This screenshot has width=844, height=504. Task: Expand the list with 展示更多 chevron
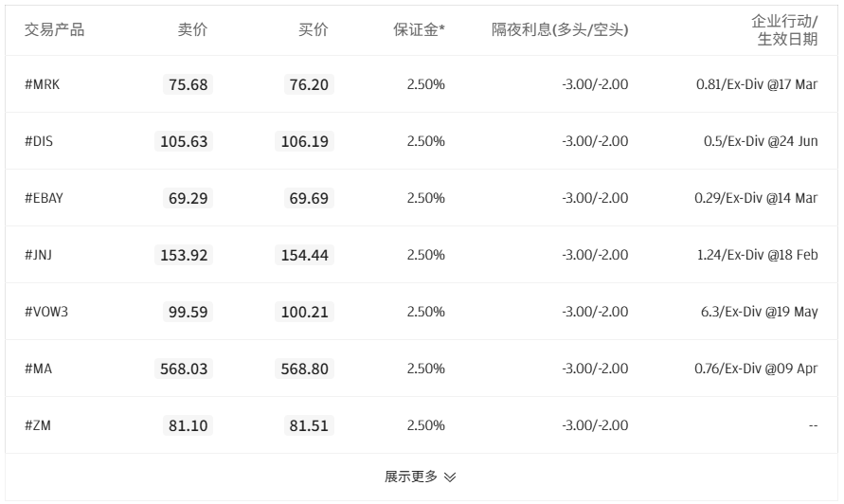(421, 477)
